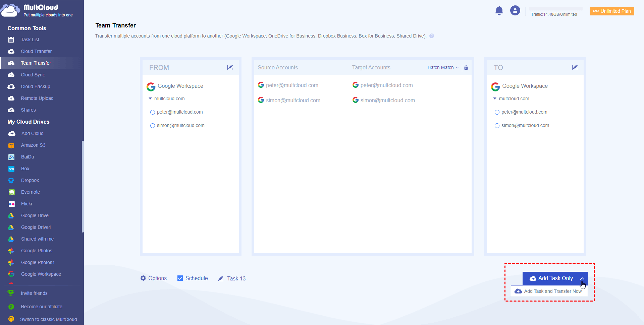Screen dimensions: 644x325
Task: Select simon@multcloud.com radio in TO panel
Action: coord(497,126)
